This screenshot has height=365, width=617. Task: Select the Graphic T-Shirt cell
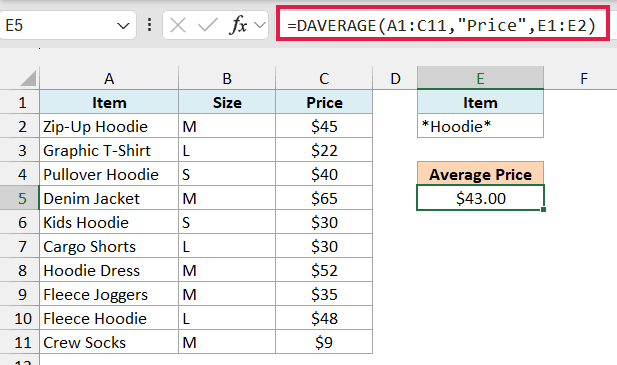(109, 151)
